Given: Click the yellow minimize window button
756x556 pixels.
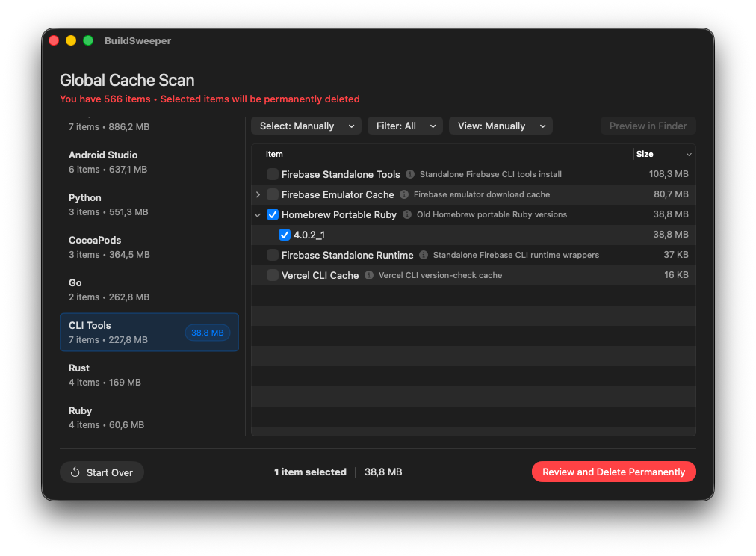Looking at the screenshot, I should pos(71,40).
